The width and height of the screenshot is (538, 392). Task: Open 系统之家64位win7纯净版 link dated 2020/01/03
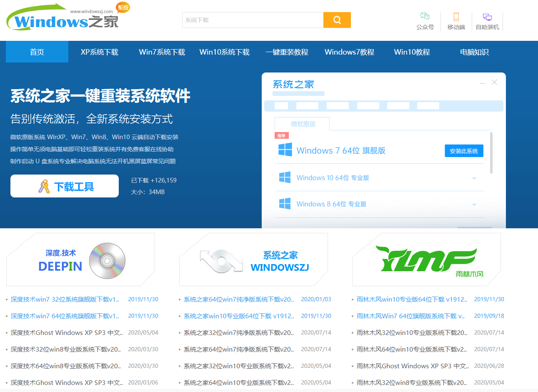click(x=239, y=299)
